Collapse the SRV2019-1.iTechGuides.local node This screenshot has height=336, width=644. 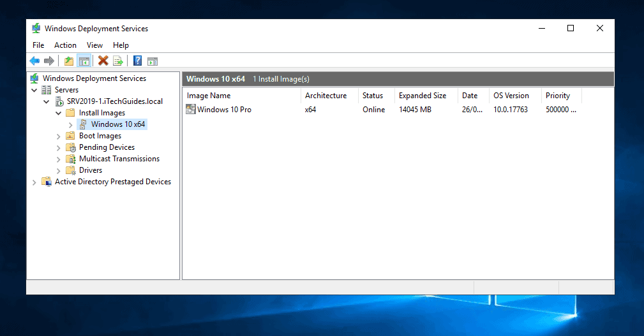tap(47, 101)
